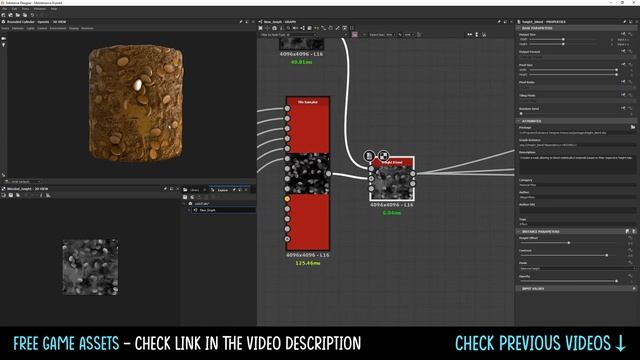The height and width of the screenshot is (360, 640).
Task: Expand the Input Values section
Action: pos(576,289)
